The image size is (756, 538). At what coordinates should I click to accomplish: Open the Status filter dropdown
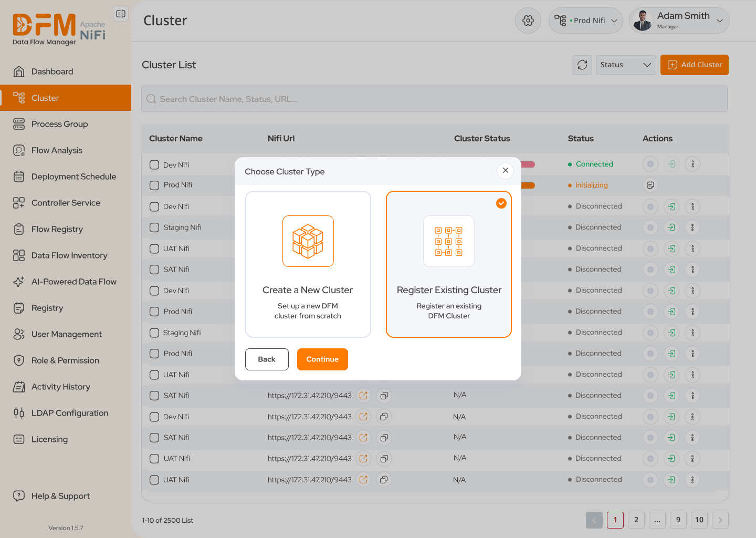click(626, 65)
